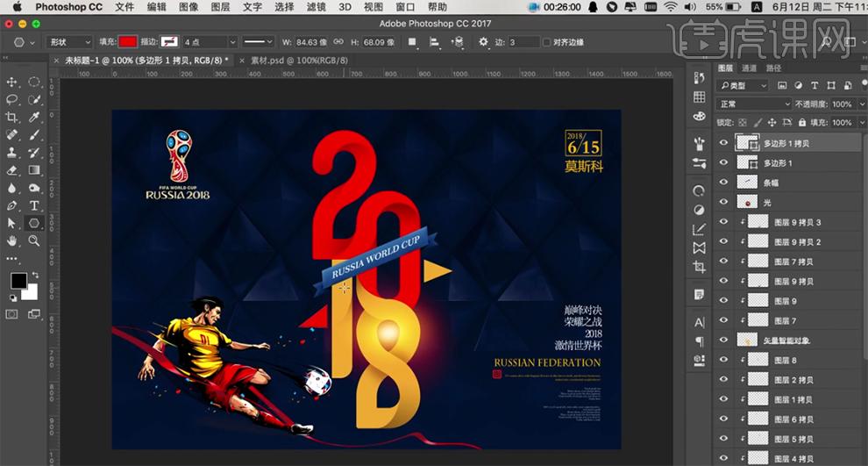The image size is (868, 466).
Task: Open the 形状 tool mode dropdown
Action: 70,42
